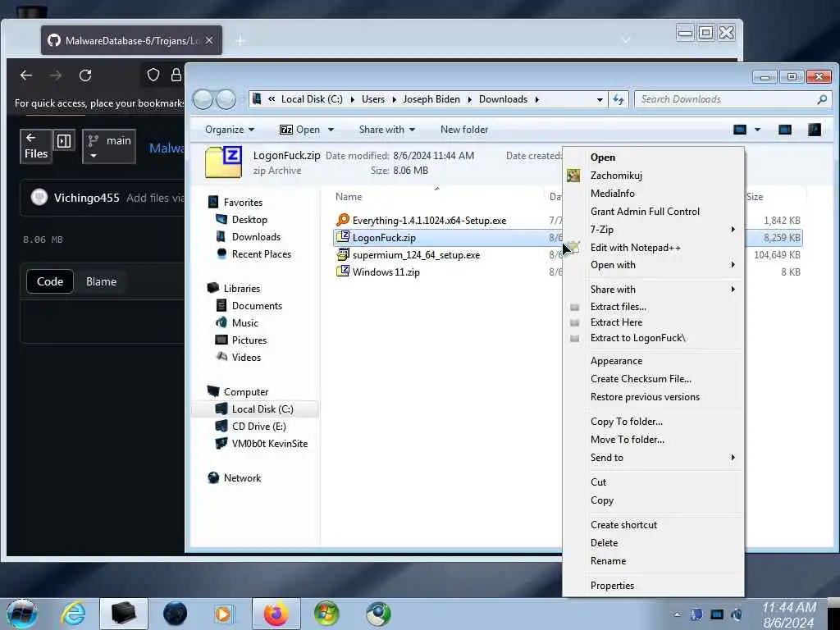Choose Rename in context menu

(608, 561)
